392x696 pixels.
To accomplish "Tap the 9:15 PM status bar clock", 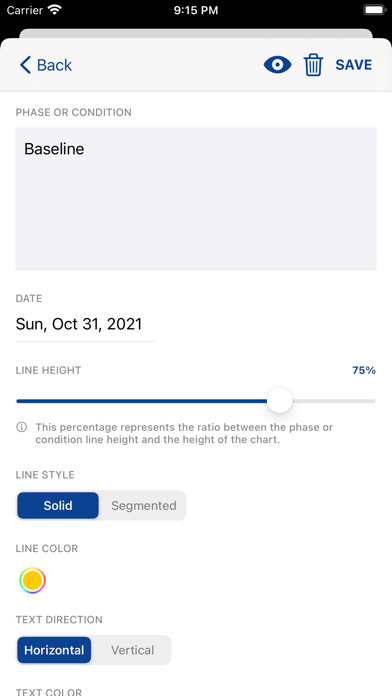I will coord(196,11).
